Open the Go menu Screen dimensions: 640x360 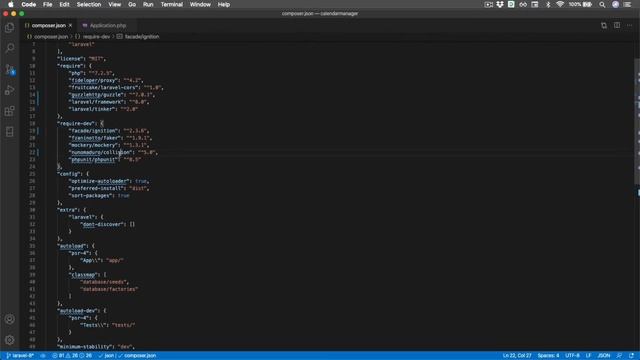pyautogui.click(x=132, y=4)
